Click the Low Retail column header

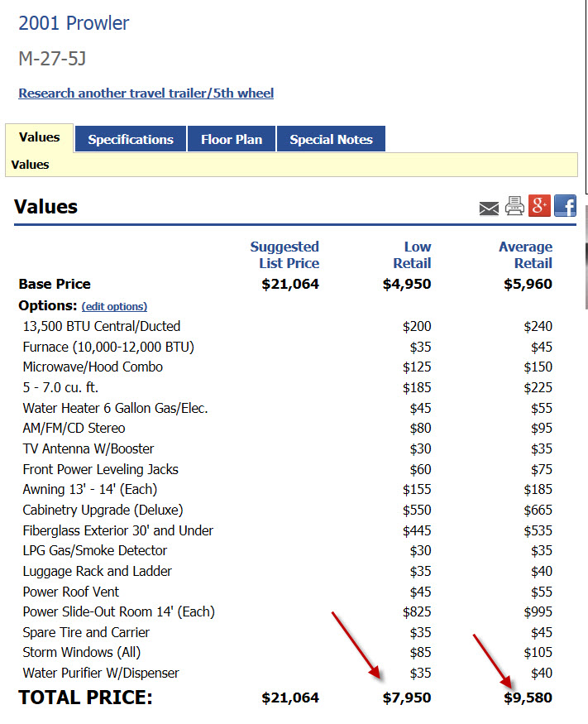(x=412, y=255)
